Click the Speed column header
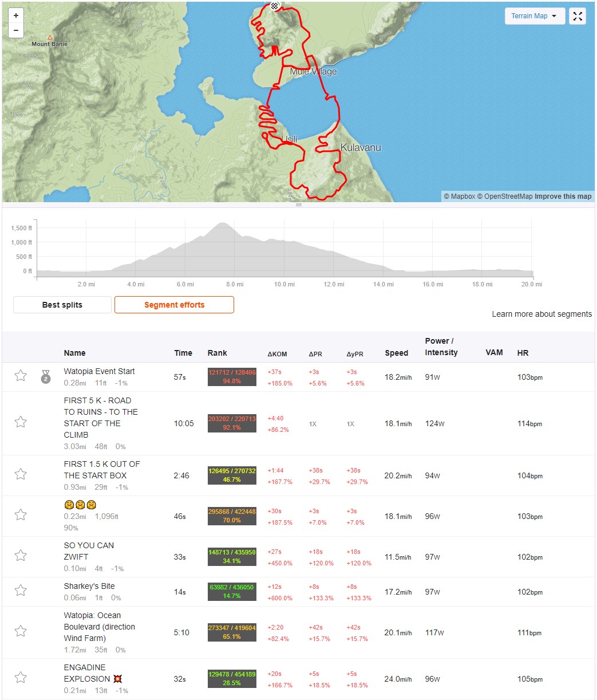This screenshot has width=597, height=700. point(396,353)
